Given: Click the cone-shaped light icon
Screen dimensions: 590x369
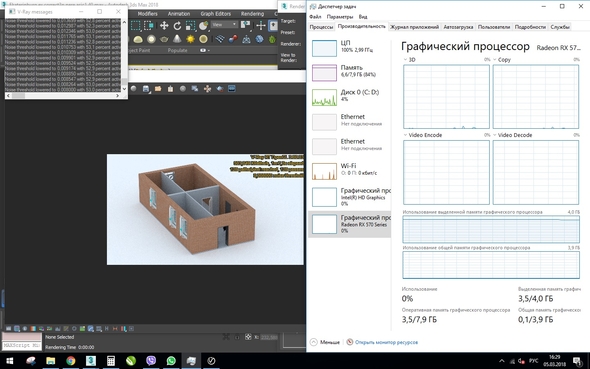Looking at the screenshot, I should [177, 39].
